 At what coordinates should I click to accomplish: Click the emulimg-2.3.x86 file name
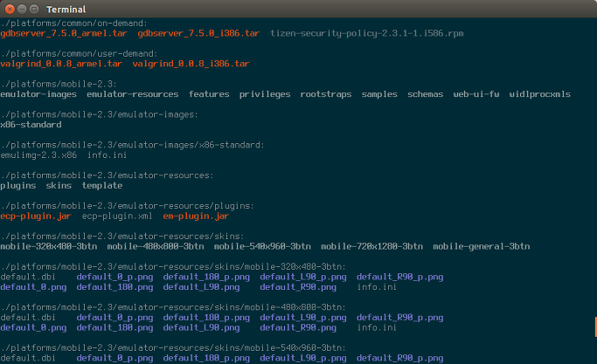click(38, 155)
